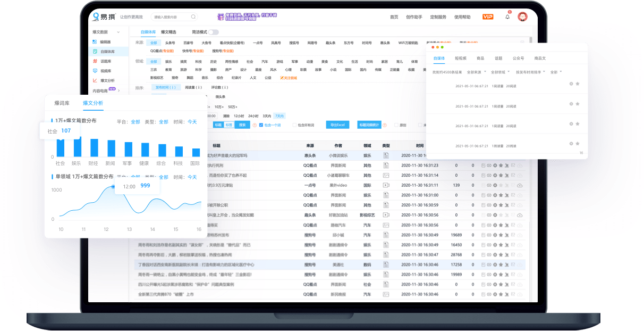
Task: Click the 视频库 sidebar icon
Action: (95, 71)
